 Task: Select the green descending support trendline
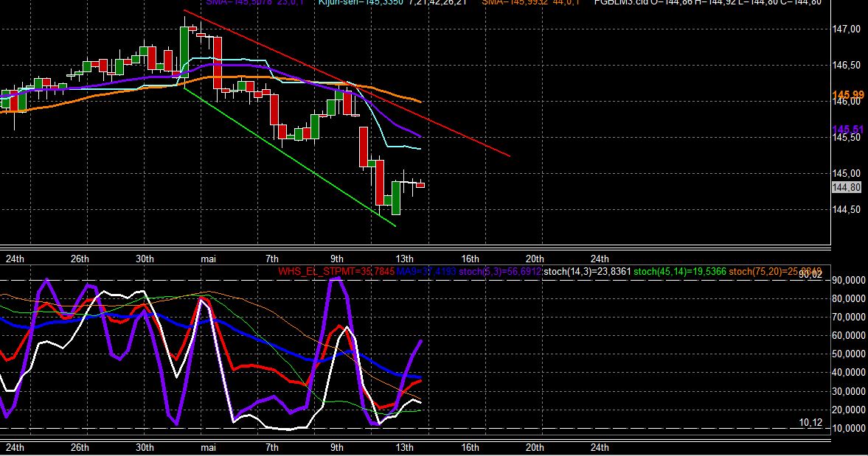[x=290, y=156]
